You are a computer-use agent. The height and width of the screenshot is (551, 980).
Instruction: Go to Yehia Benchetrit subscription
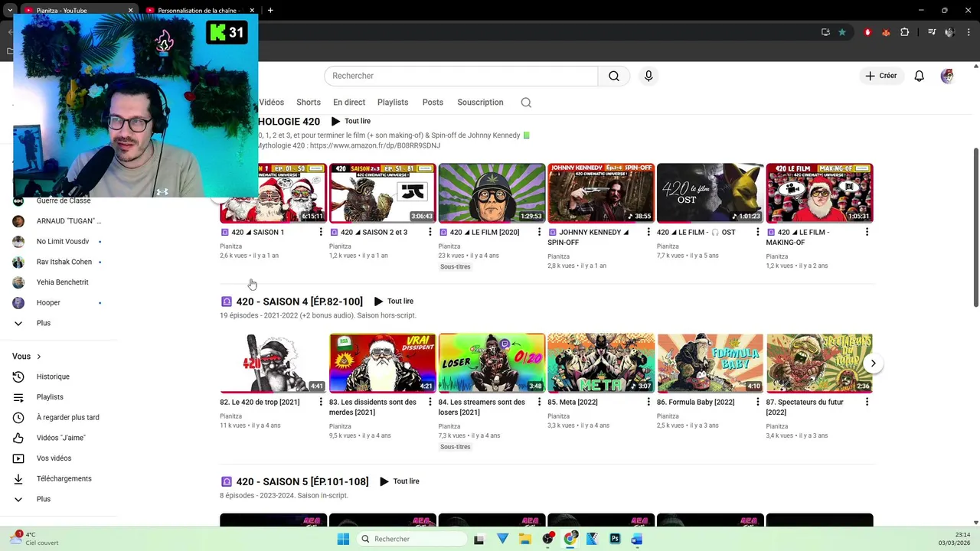click(61, 282)
